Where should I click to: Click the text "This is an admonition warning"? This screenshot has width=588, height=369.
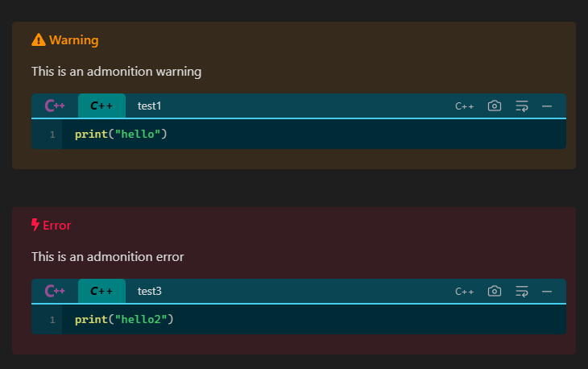coord(116,72)
